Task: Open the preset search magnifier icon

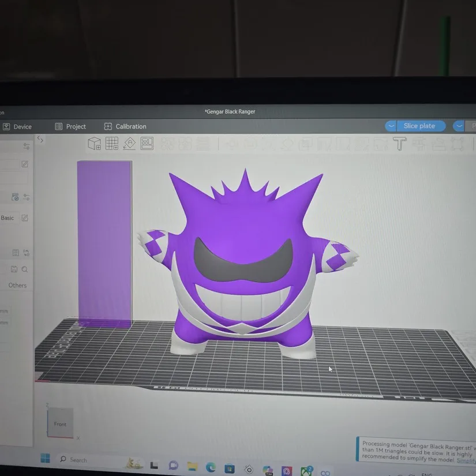Action: coord(24,269)
